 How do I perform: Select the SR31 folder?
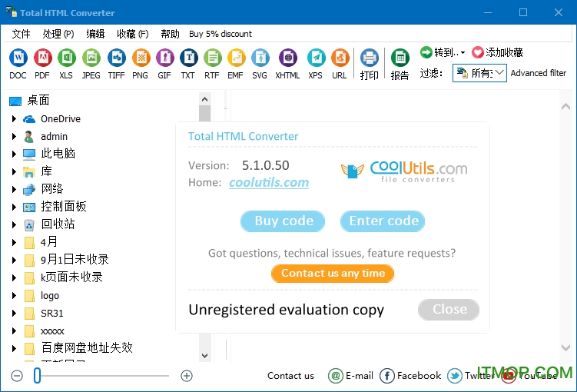point(44,313)
